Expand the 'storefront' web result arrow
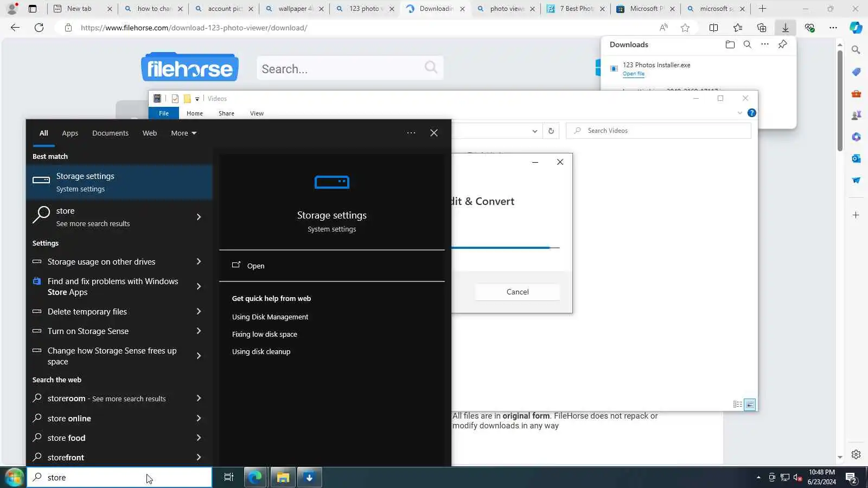 click(199, 457)
